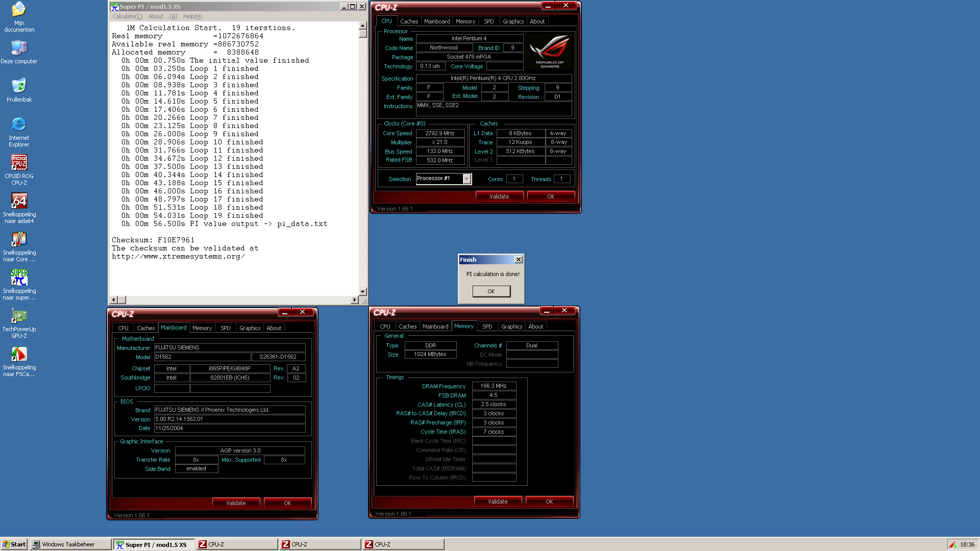Viewport: 980px width, 551px height.
Task: Click the xtremesystems.org URL text
Action: click(x=179, y=257)
